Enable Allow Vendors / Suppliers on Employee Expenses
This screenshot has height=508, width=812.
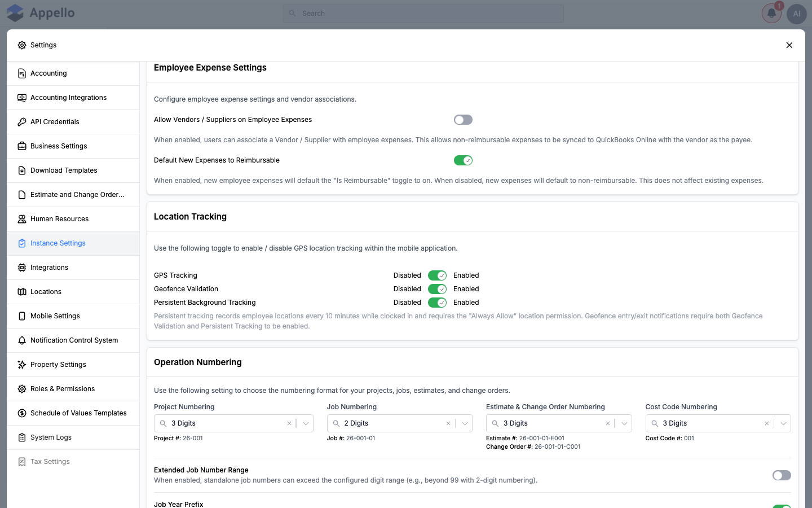coord(463,120)
